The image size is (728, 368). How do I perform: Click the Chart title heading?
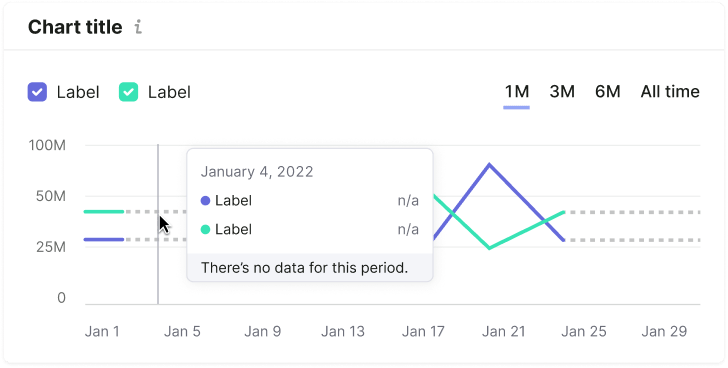pos(75,27)
